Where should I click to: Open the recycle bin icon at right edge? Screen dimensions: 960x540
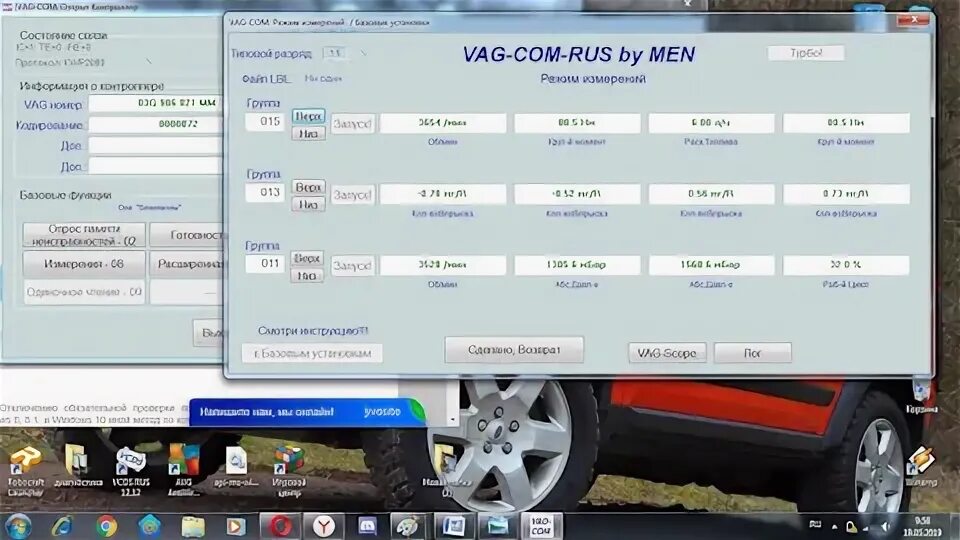pyautogui.click(x=922, y=396)
